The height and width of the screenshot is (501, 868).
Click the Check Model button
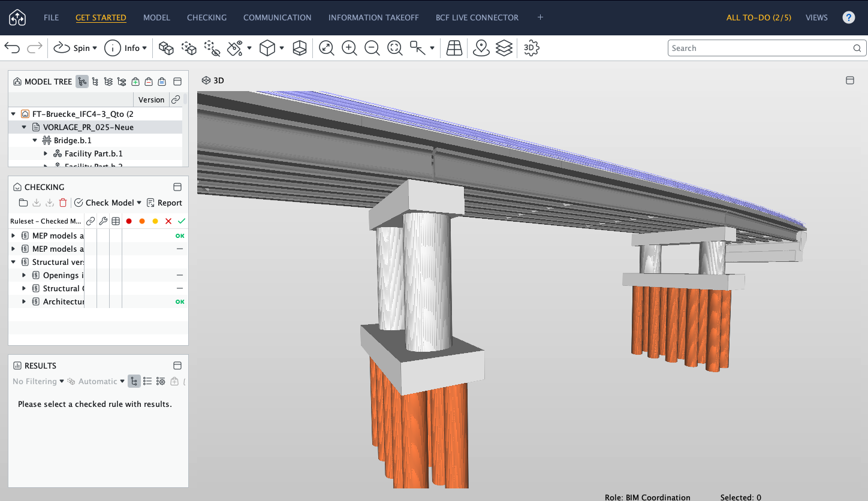tap(103, 203)
